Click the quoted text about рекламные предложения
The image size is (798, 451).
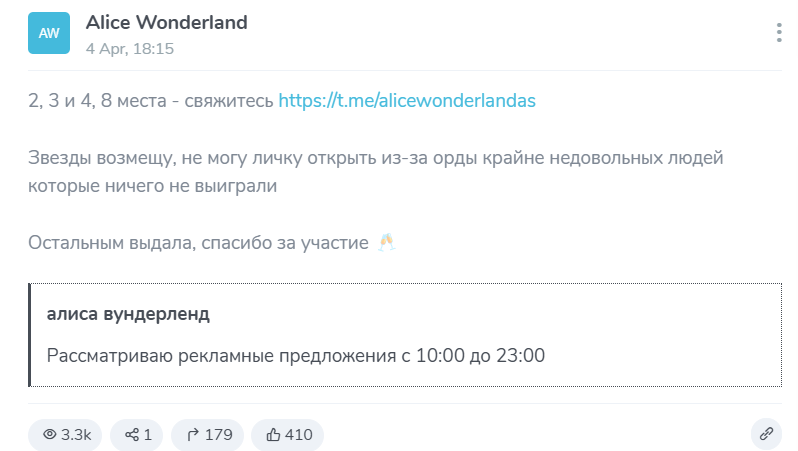[295, 355]
